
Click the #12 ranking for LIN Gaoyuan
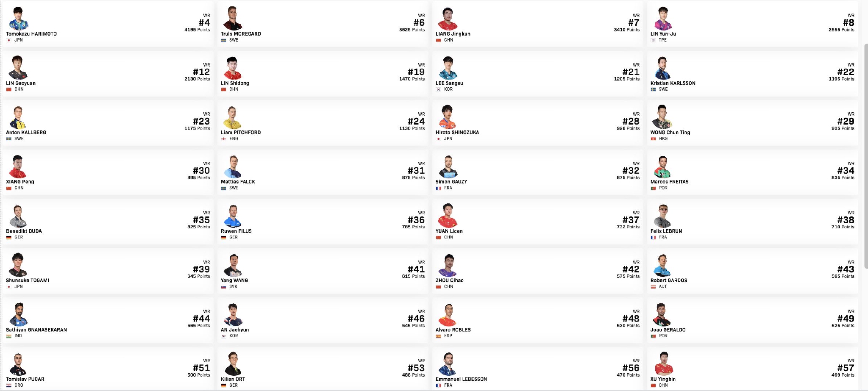tap(201, 72)
